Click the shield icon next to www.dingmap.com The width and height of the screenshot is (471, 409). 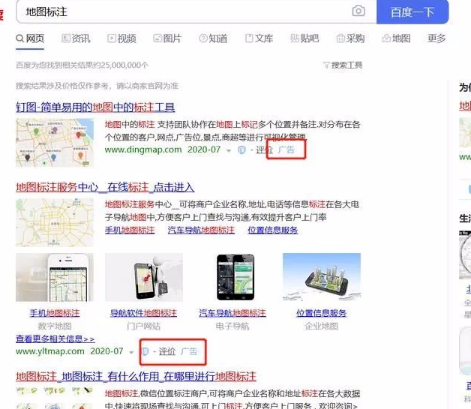(242, 150)
